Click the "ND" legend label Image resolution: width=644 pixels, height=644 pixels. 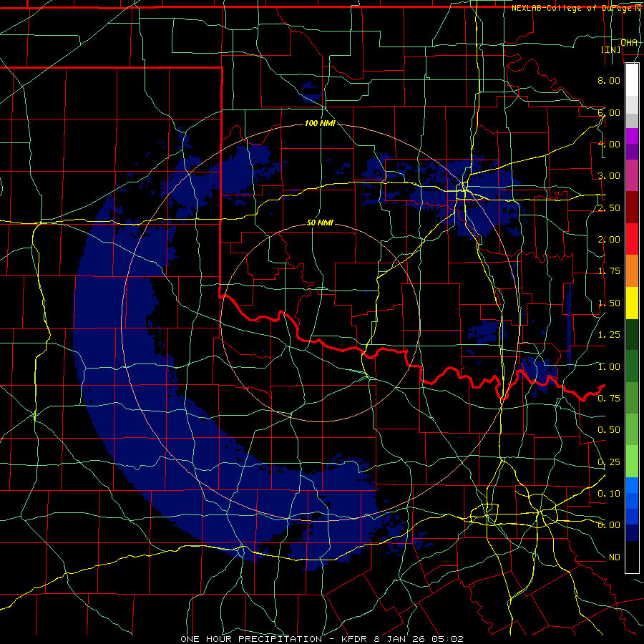615,557
